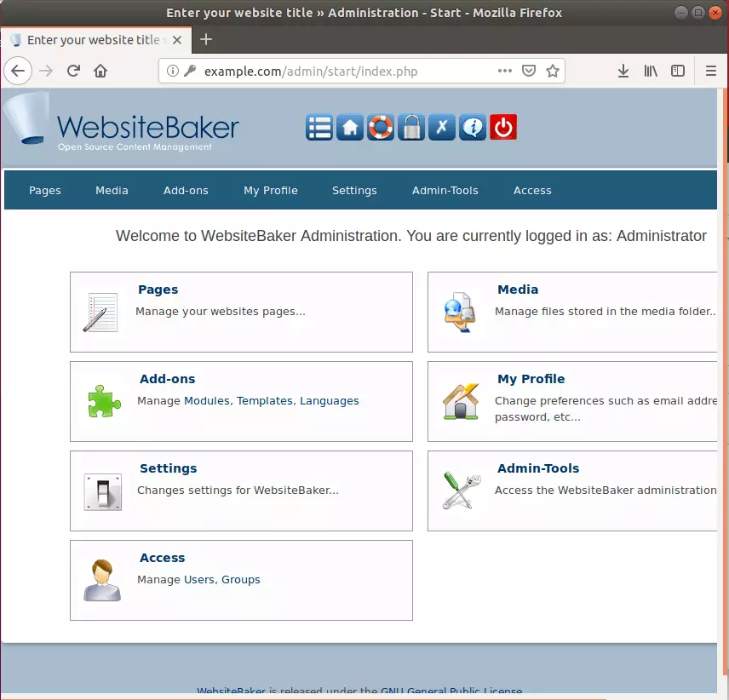Open Settings in the navigation bar

(x=354, y=191)
